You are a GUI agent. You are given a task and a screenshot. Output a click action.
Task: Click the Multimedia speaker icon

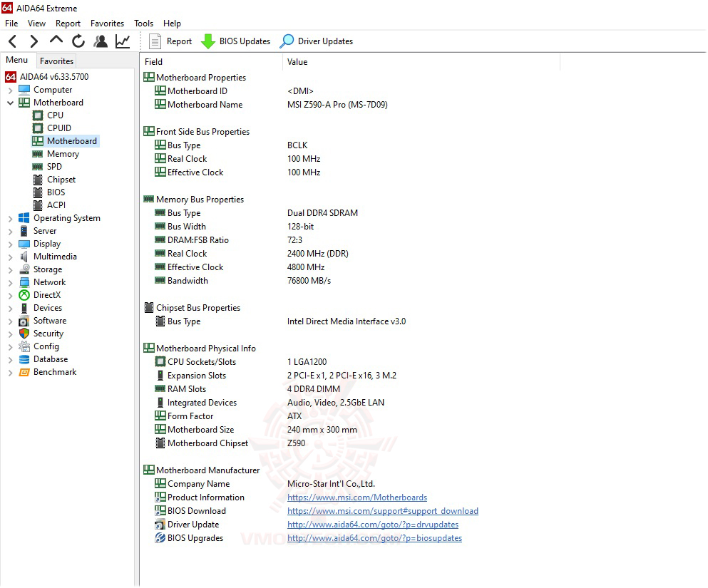[24, 257]
